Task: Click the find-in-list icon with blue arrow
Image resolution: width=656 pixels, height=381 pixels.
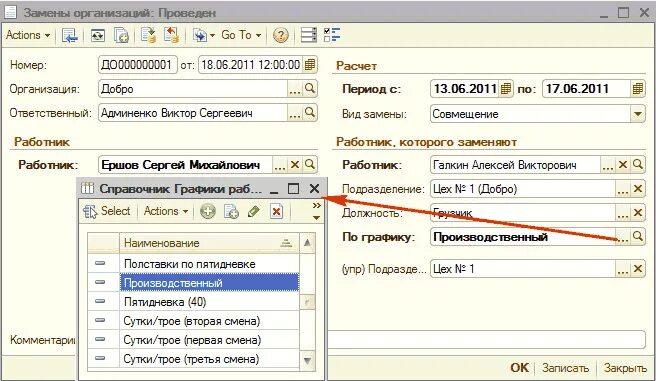Action: tap(69, 36)
